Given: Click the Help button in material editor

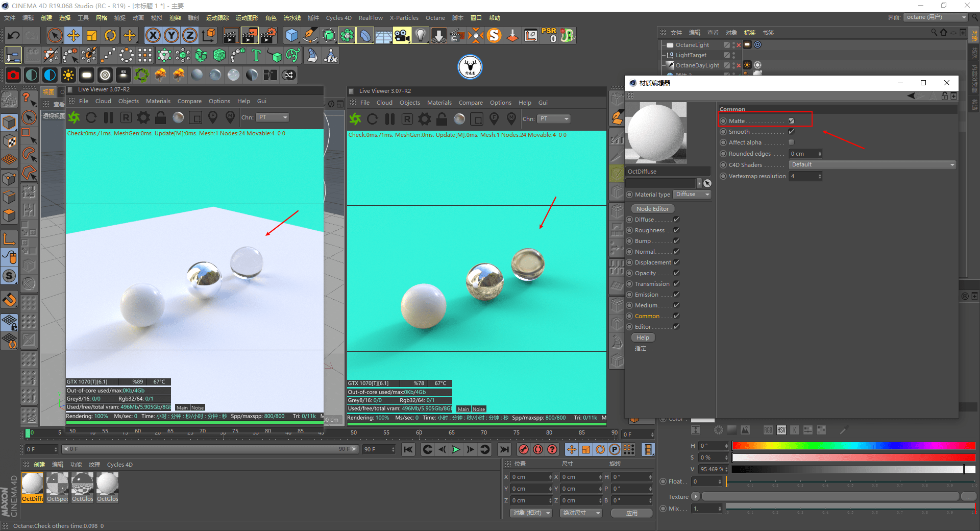Looking at the screenshot, I should pos(643,337).
